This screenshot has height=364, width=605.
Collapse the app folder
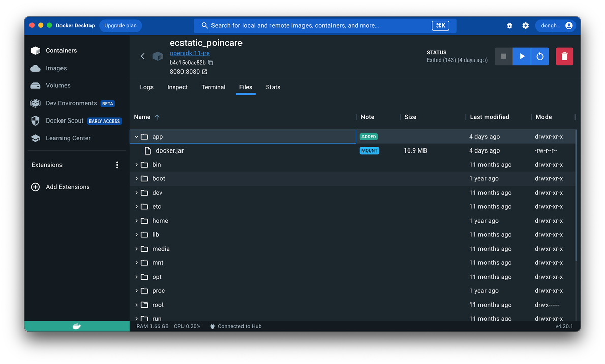click(136, 137)
